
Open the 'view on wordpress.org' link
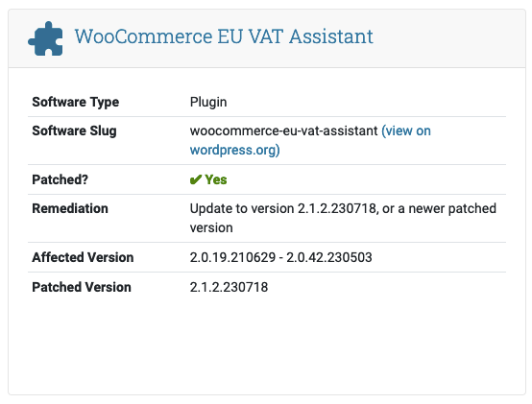[x=310, y=140]
